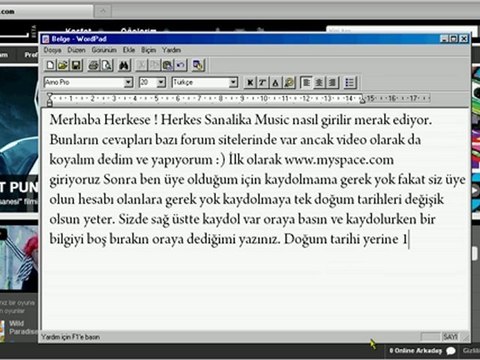The height and width of the screenshot is (360, 480).
Task: Toggle Bold (K) formatting
Action: pos(250,82)
